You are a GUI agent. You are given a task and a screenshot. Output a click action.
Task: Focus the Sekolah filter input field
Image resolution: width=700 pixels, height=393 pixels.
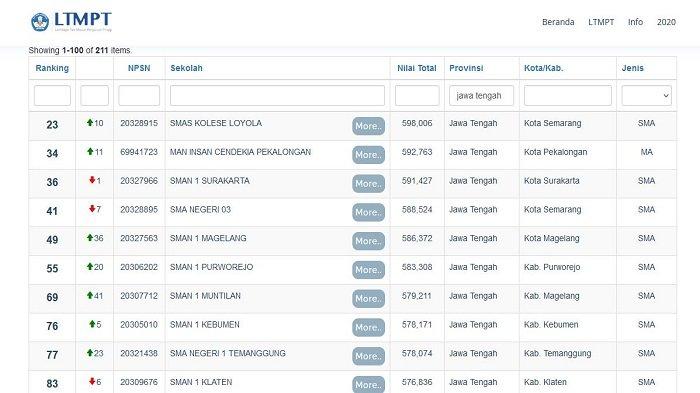(277, 96)
